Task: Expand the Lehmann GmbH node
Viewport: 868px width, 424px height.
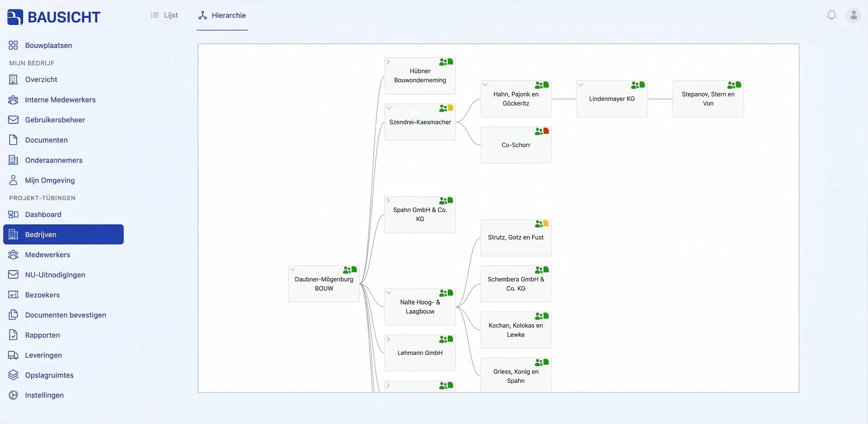Action: 388,339
